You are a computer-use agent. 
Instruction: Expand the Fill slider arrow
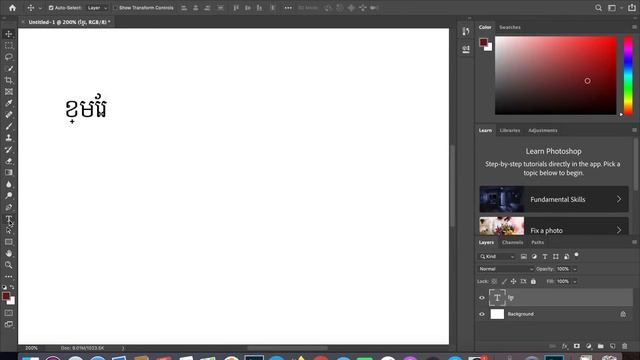[575, 282]
